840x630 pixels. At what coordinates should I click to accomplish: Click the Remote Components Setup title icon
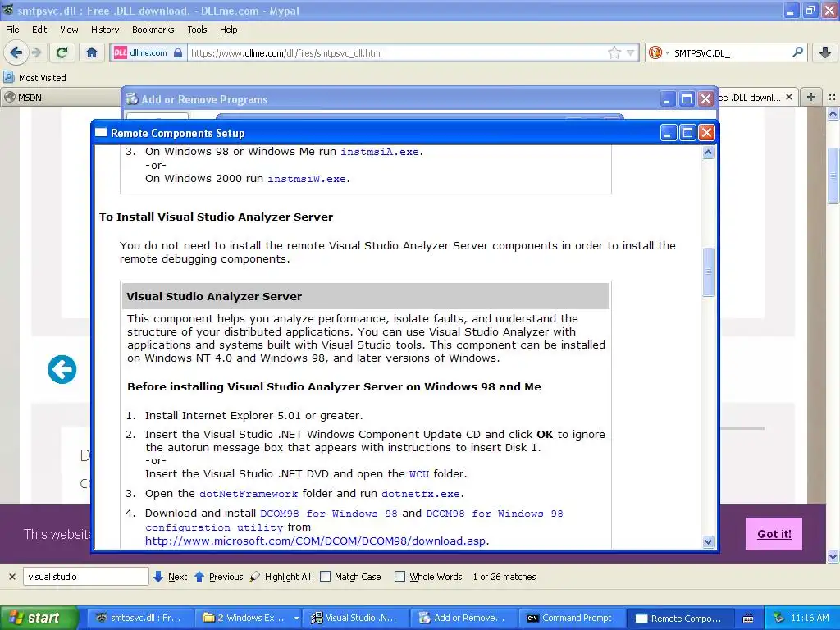101,132
